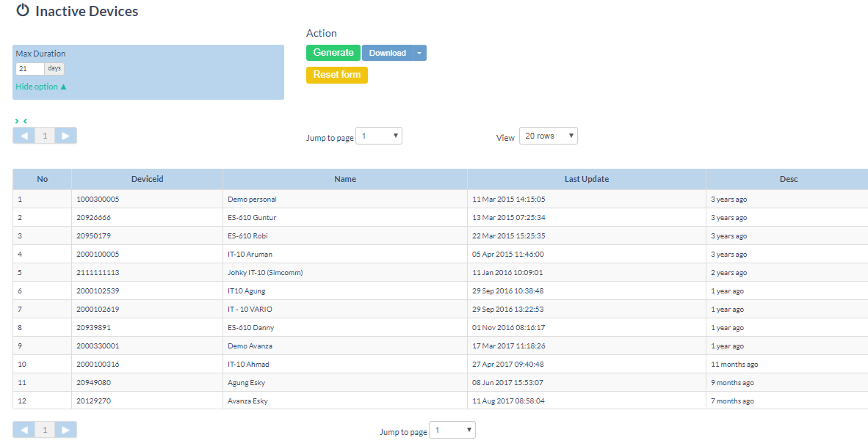Click the bottom previous page arrow
868x446 pixels.
[24, 430]
